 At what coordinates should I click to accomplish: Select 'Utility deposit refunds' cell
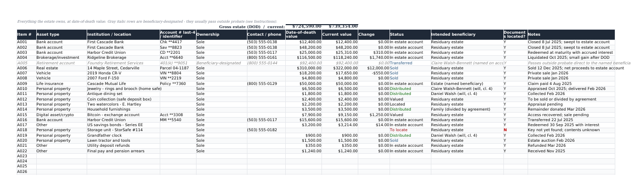(x=123, y=145)
